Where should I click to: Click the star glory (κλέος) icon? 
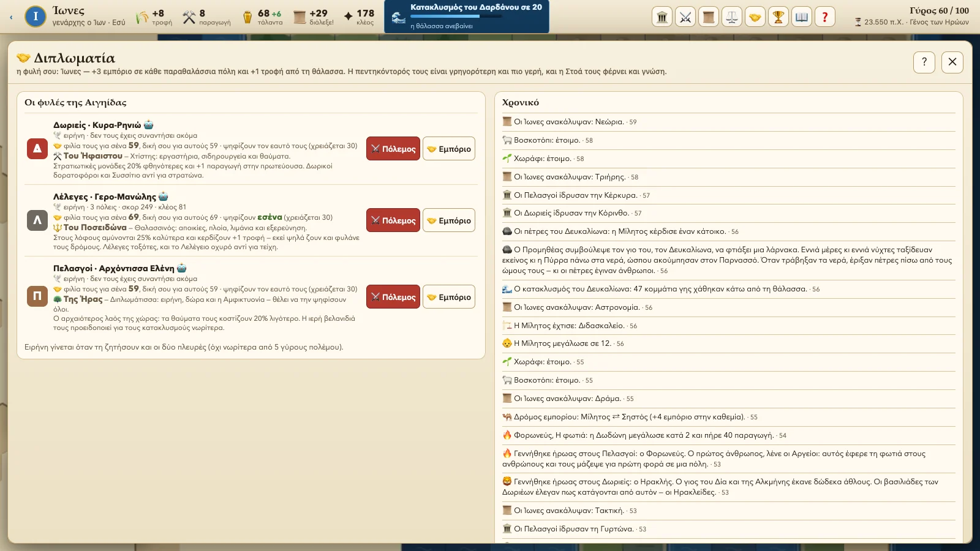coord(349,17)
